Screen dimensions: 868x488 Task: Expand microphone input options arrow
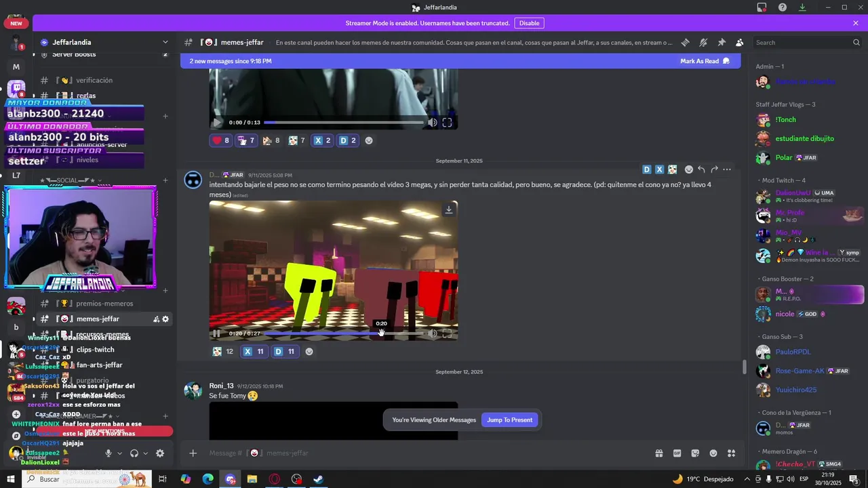(x=120, y=453)
